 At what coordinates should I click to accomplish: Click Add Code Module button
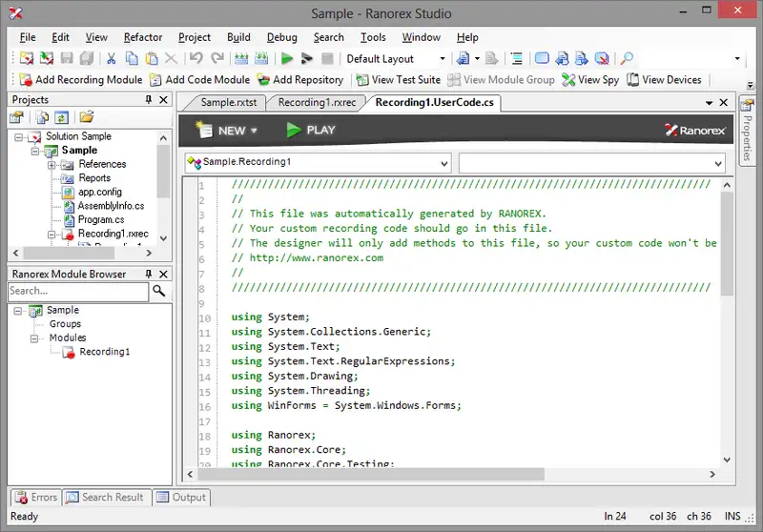click(199, 80)
